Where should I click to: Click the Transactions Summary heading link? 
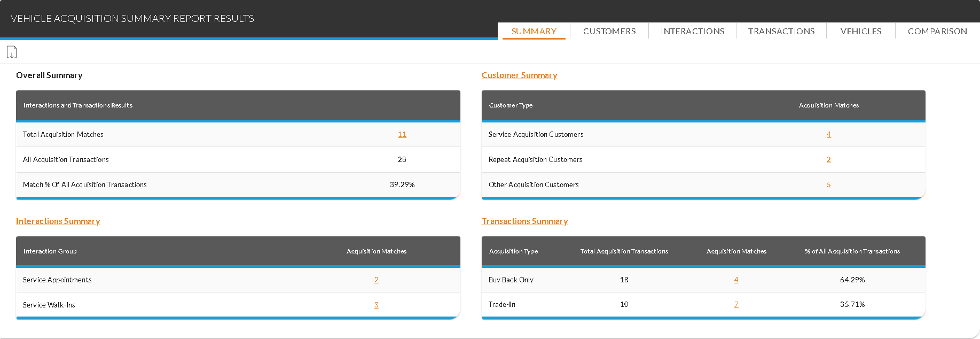(524, 221)
